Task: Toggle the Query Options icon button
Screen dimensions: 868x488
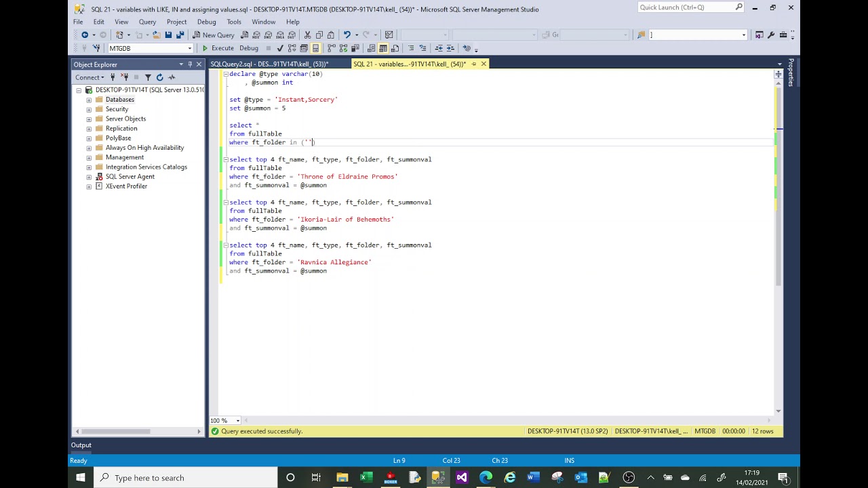Action: click(304, 48)
